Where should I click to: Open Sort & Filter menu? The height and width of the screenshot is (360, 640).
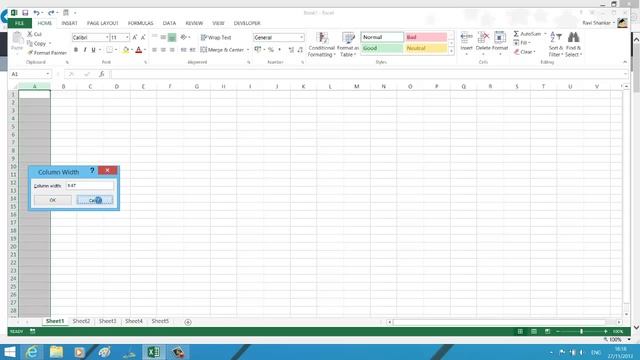(x=556, y=44)
